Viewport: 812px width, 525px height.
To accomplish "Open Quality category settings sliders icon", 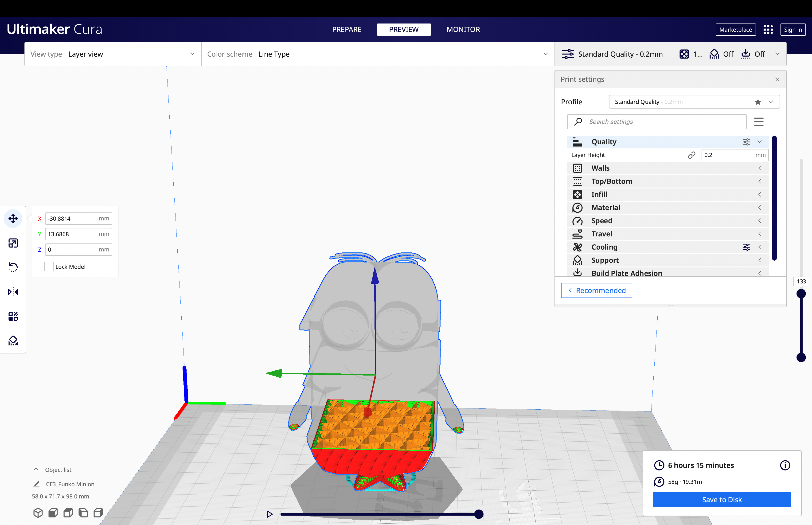I will point(746,142).
